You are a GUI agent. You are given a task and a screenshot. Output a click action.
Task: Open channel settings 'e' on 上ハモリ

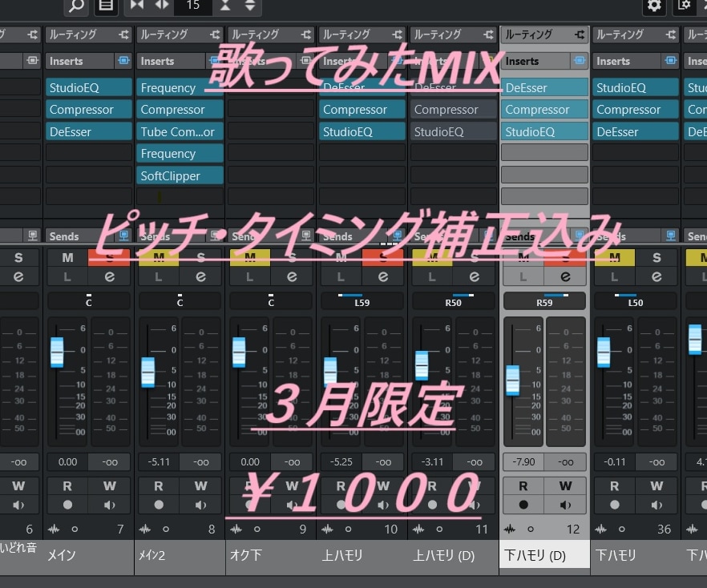(383, 276)
